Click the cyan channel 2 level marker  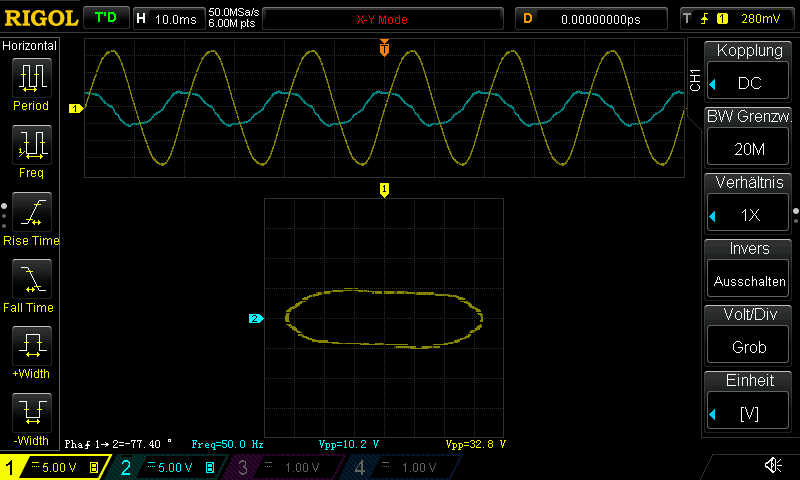(255, 319)
